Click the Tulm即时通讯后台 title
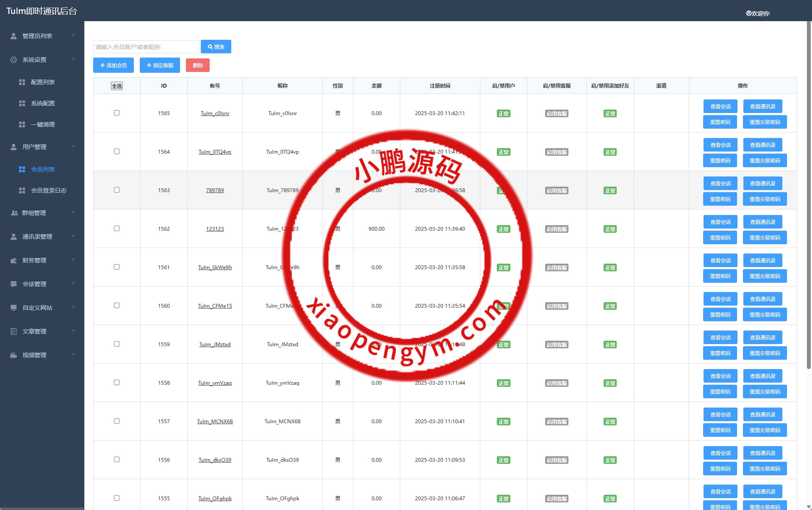 coord(42,11)
